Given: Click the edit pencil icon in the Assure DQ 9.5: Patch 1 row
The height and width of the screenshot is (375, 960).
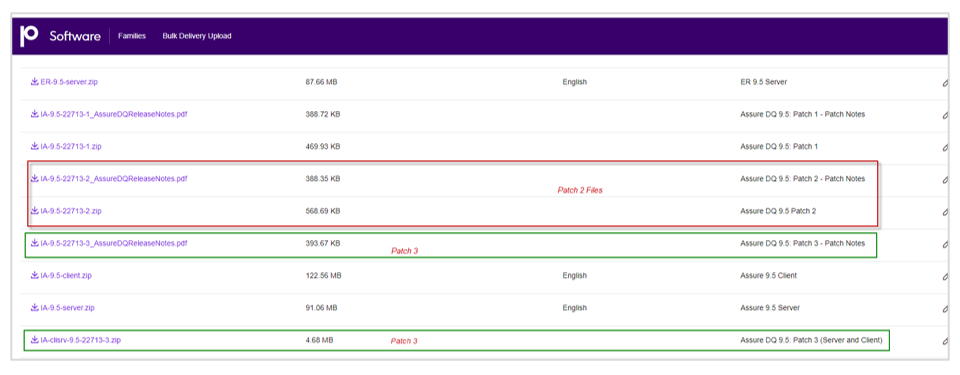Looking at the screenshot, I should click(x=945, y=147).
